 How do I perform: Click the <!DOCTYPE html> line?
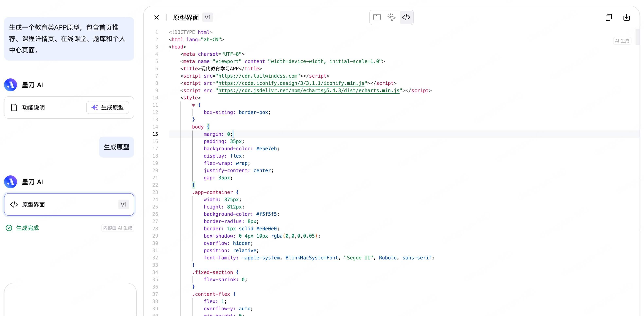[x=191, y=32]
